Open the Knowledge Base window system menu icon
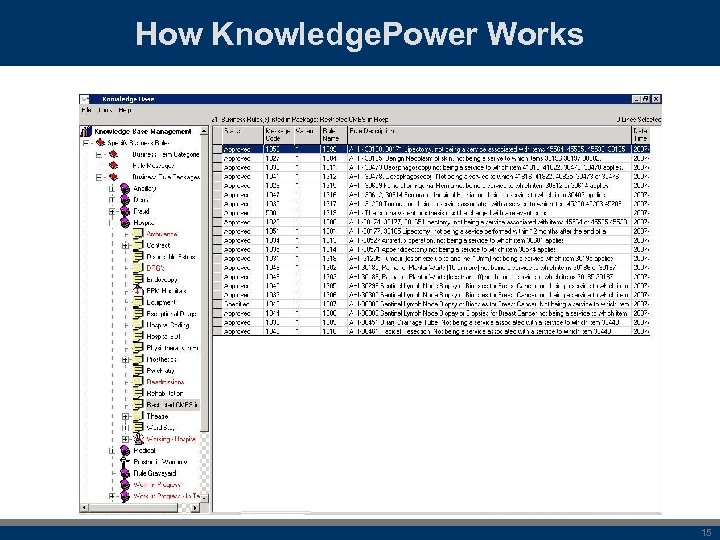Image resolution: width=720 pixels, height=540 pixels. 84,99
